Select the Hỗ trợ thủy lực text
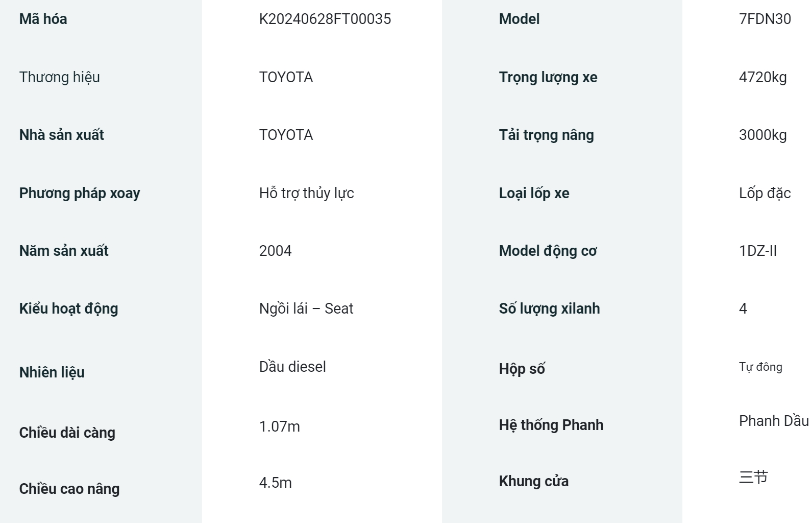This screenshot has height=523, width=812. pos(306,193)
